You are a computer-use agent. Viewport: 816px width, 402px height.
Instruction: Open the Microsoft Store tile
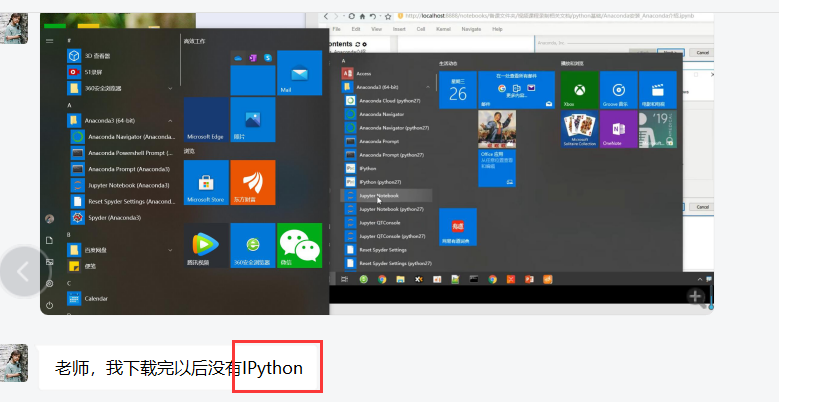206,182
